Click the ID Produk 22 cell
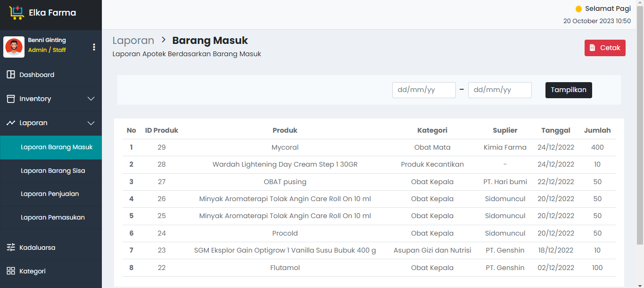The width and height of the screenshot is (644, 288). [x=162, y=268]
